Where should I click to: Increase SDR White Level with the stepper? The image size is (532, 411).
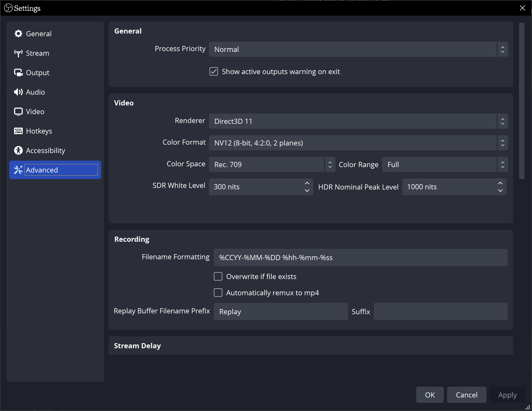tap(307, 183)
